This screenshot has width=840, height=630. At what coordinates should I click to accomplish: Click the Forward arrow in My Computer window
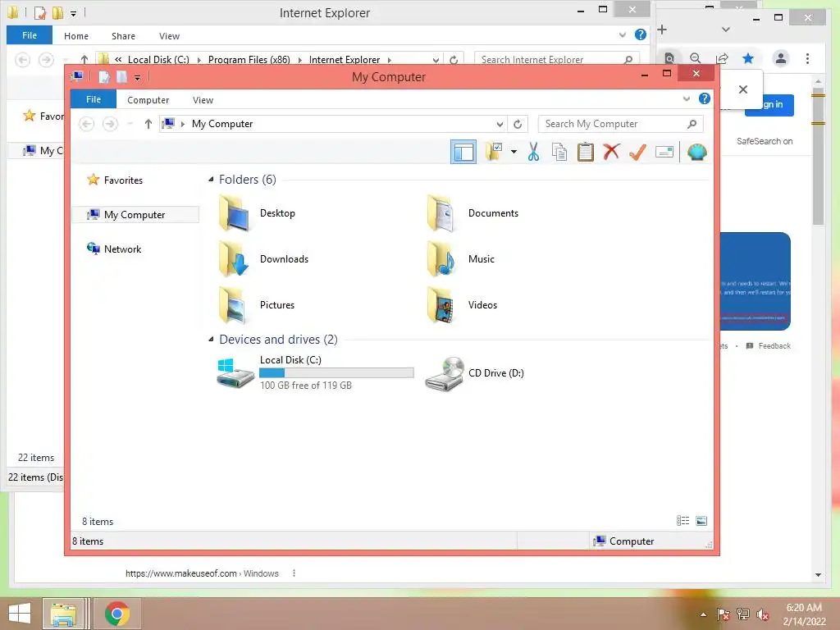[x=111, y=124]
